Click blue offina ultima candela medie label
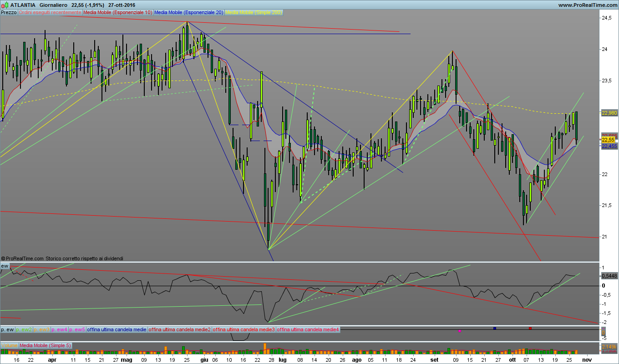Image resolution: width=619 pixels, height=364 pixels. pyautogui.click(x=117, y=329)
